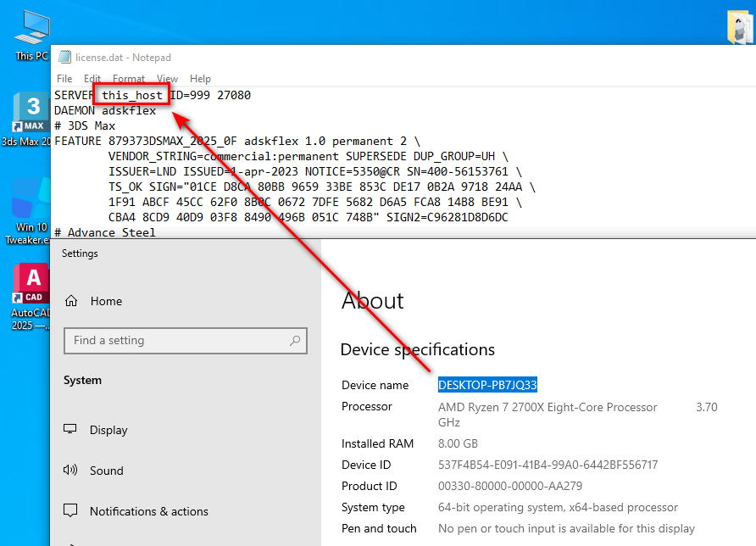Open Win 10 Tweaker desktop icon
This screenshot has height=546, width=756.
(x=29, y=211)
